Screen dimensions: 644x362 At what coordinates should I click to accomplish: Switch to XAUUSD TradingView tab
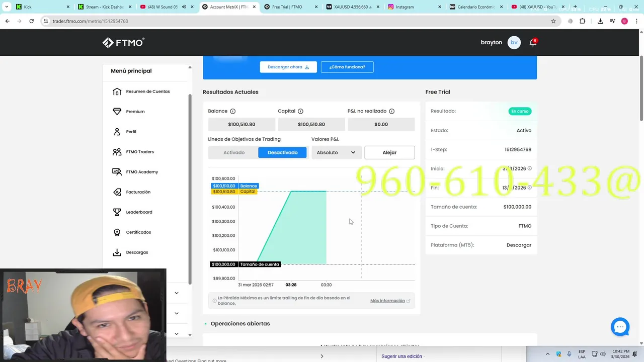click(x=353, y=7)
